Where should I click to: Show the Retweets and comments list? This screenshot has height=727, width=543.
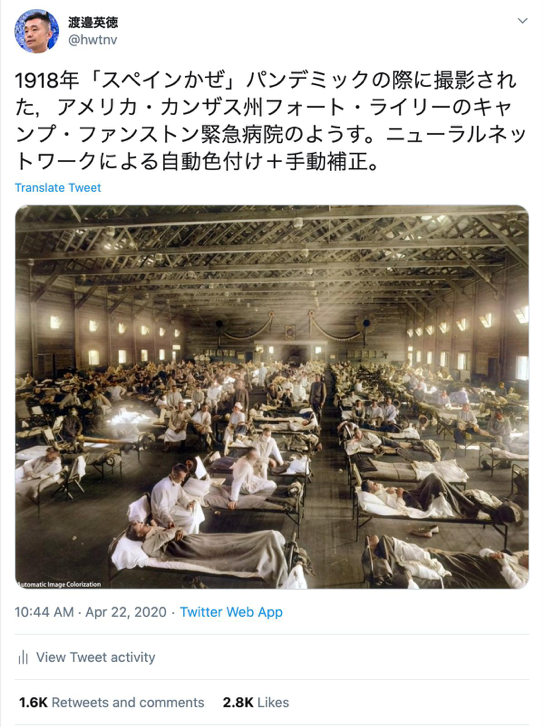111,702
